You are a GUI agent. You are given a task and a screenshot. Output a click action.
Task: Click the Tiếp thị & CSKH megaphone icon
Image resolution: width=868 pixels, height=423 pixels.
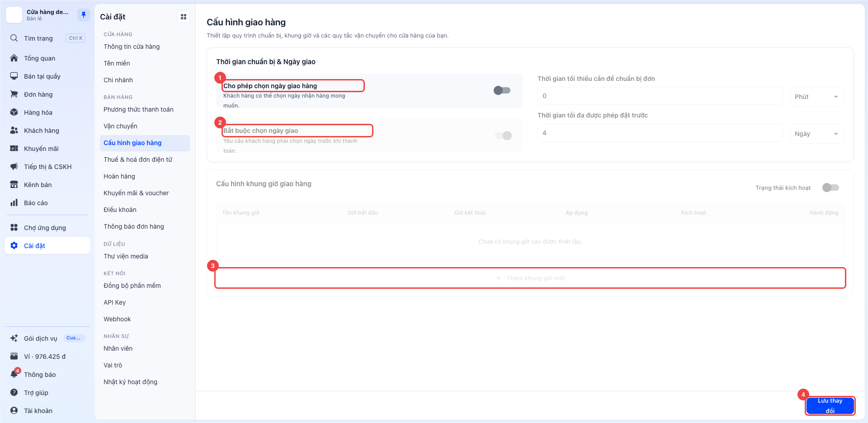(x=14, y=166)
